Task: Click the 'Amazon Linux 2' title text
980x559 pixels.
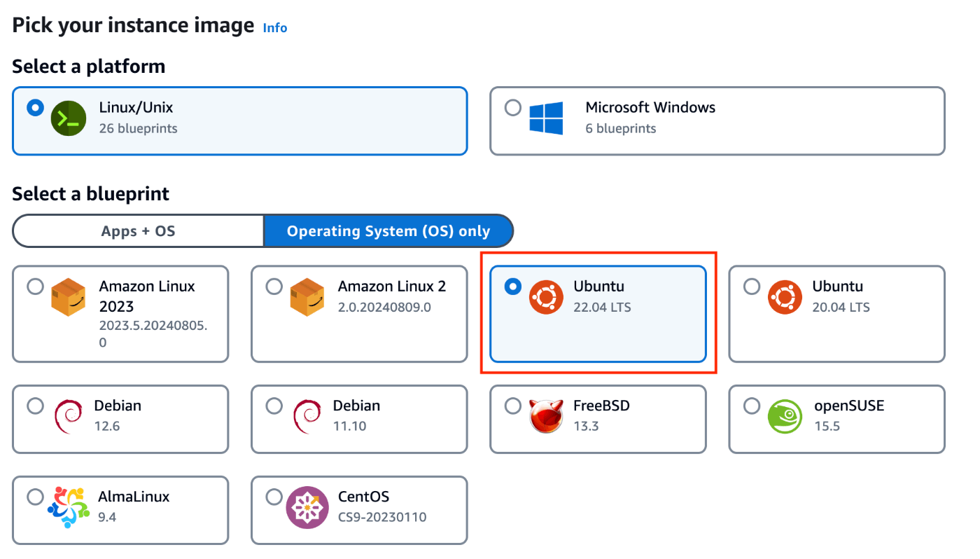Action: pyautogui.click(x=392, y=287)
